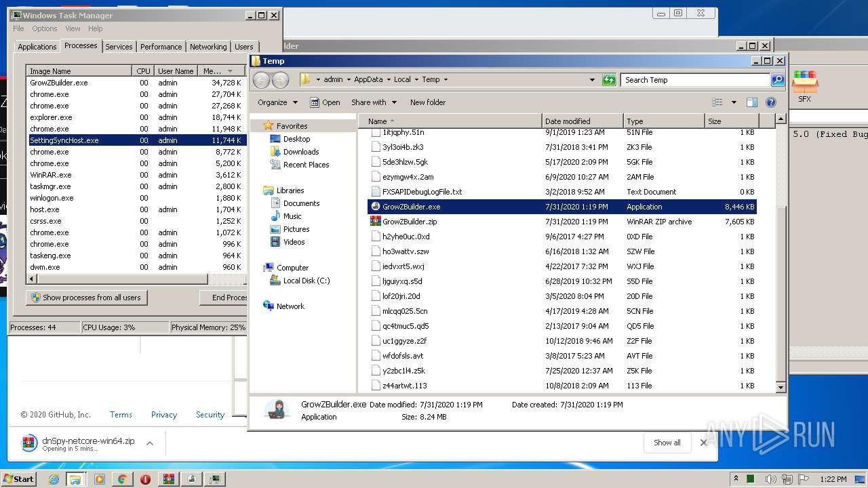Click the Forward arrow in the Temp window
Viewport: 868px width, 488px height.
pyautogui.click(x=280, y=80)
